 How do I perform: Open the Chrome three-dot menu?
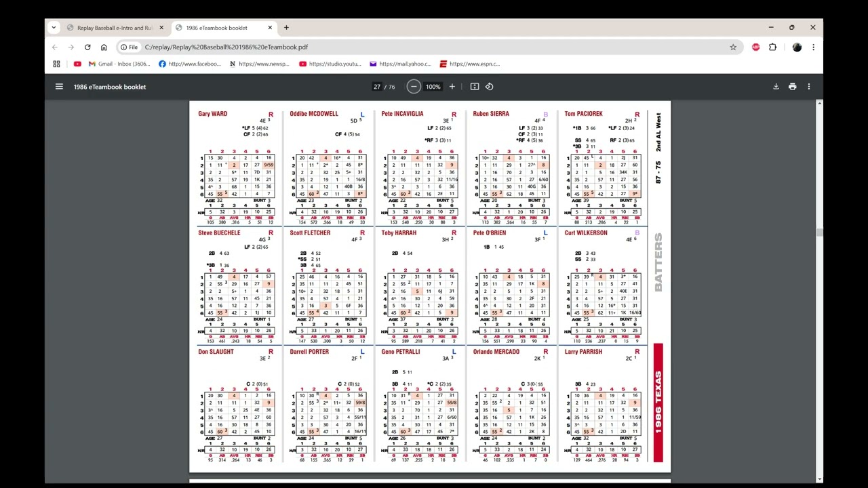click(x=813, y=47)
